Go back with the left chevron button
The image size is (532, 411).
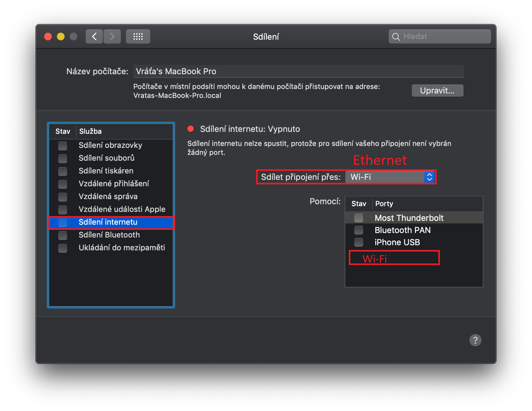coord(94,36)
